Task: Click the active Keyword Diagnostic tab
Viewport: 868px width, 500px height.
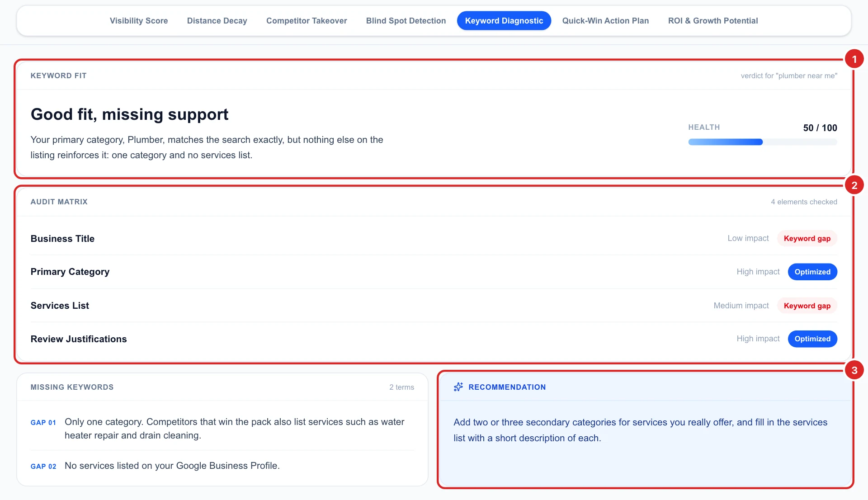Action: (504, 21)
